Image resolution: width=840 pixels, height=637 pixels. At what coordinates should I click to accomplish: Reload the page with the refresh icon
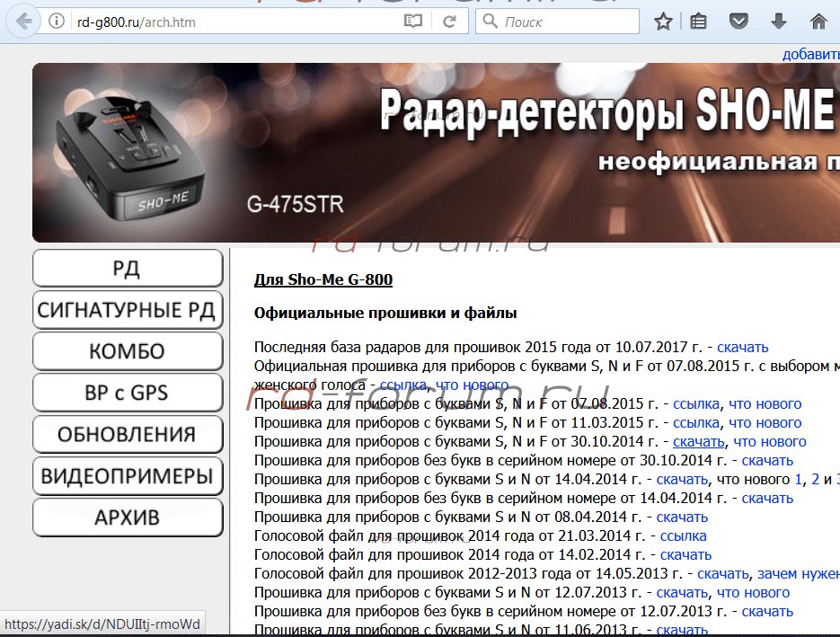click(x=449, y=22)
